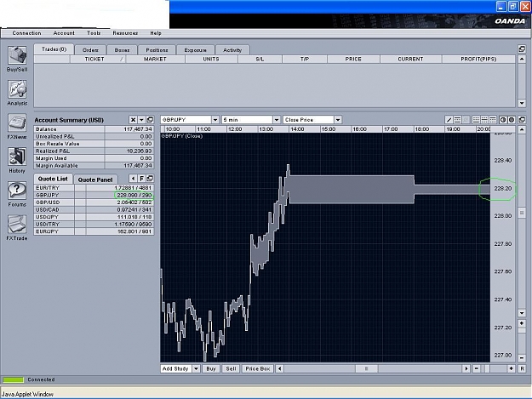Select the GBP/JPY quote row
The image size is (532, 399).
(94, 196)
